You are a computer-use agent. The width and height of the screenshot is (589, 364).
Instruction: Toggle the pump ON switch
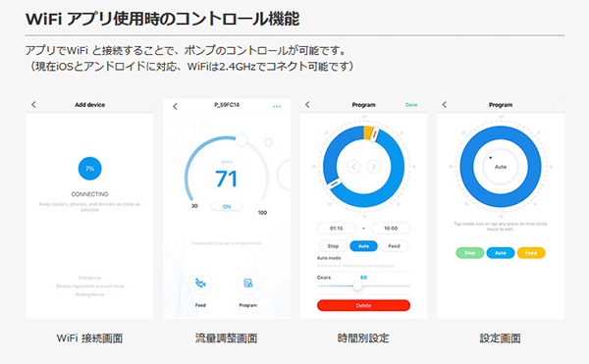click(227, 207)
